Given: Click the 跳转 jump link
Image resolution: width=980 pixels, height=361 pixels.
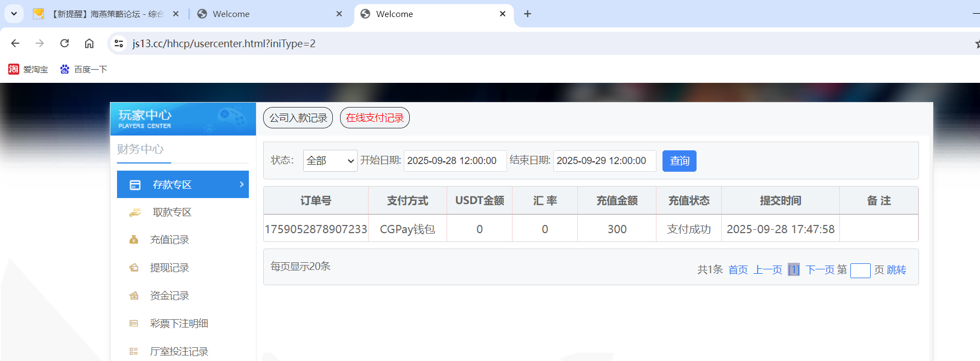Looking at the screenshot, I should click(897, 270).
